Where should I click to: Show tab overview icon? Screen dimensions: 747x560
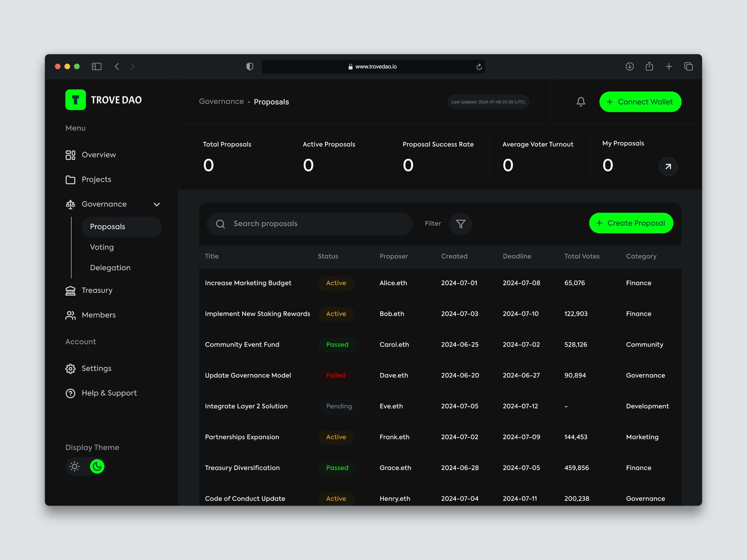[x=688, y=66]
